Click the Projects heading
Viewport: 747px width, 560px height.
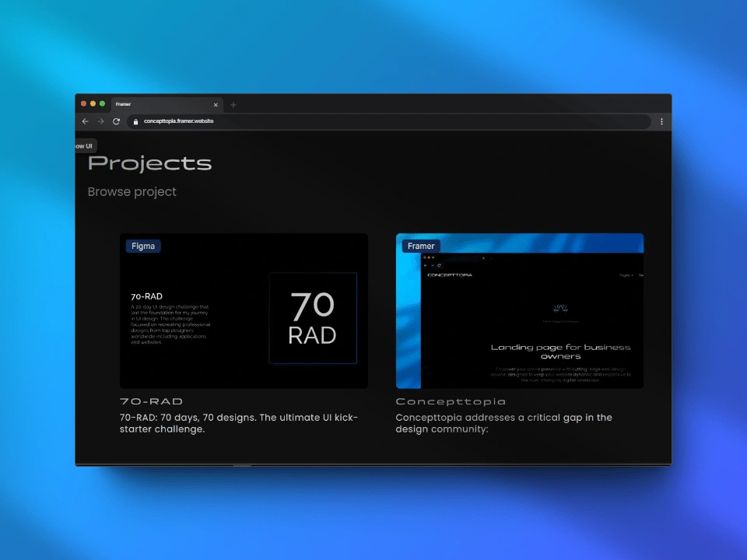coord(149,163)
